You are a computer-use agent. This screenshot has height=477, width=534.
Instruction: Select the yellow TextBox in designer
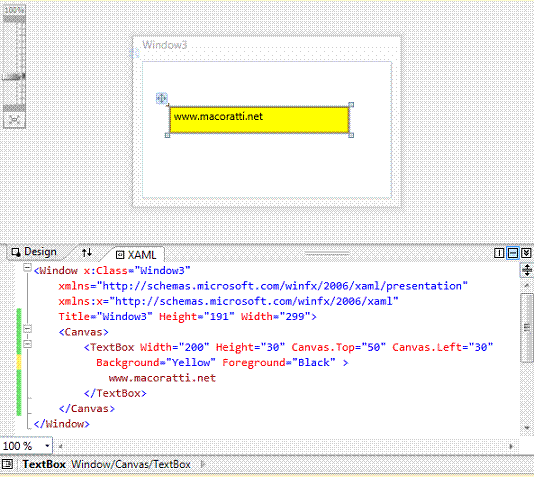[x=259, y=120]
